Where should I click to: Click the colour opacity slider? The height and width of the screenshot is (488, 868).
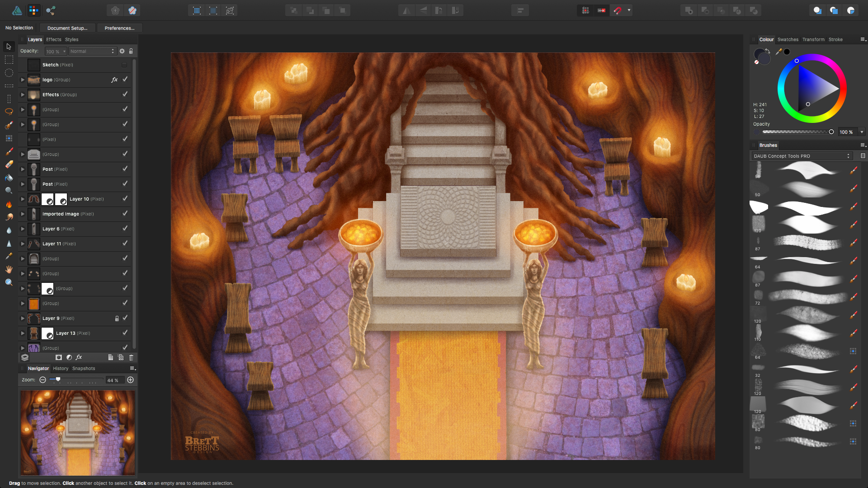[x=798, y=132]
